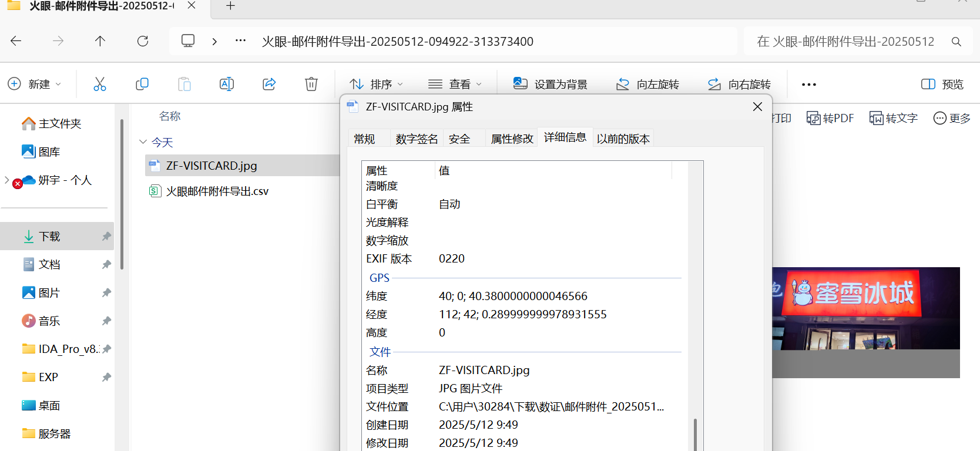The image size is (980, 451).
Task: Click the properties list scrollbar thumb
Action: (695, 435)
